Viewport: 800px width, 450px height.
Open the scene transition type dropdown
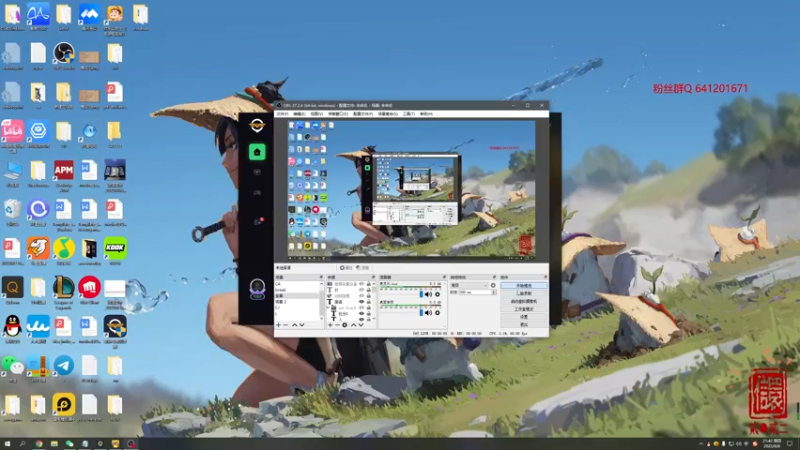point(469,285)
